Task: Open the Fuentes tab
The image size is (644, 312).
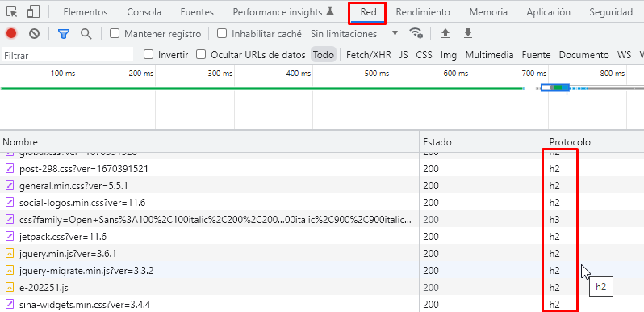Action: [197, 12]
